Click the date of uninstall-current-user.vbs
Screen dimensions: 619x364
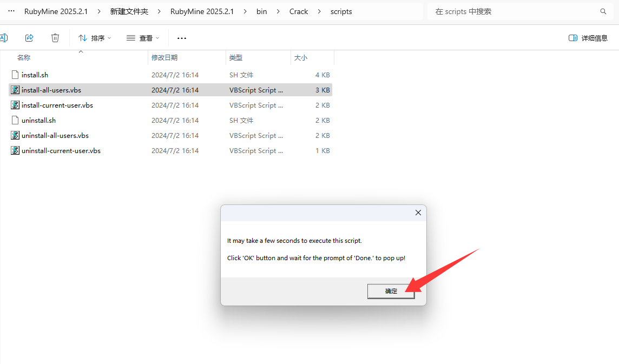point(175,150)
